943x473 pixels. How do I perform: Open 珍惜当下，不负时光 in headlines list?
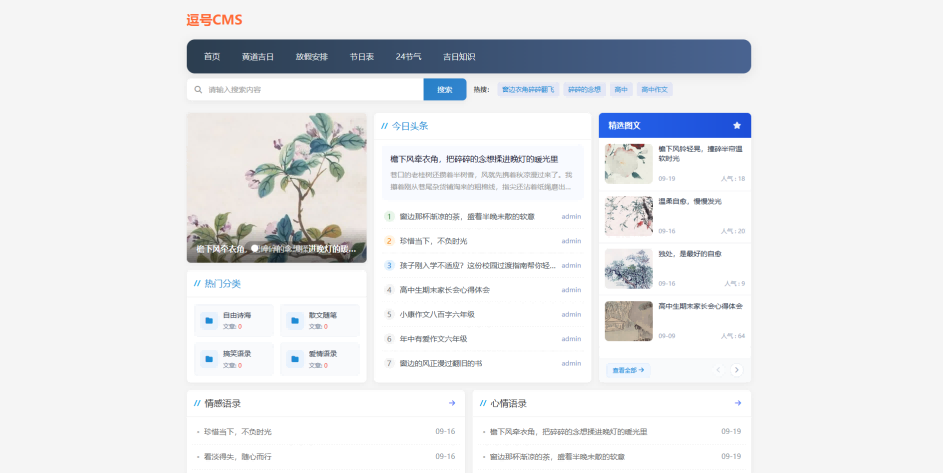click(x=434, y=241)
